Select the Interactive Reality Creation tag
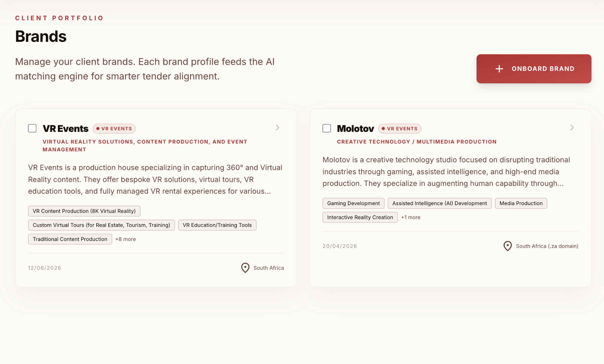 coord(360,217)
